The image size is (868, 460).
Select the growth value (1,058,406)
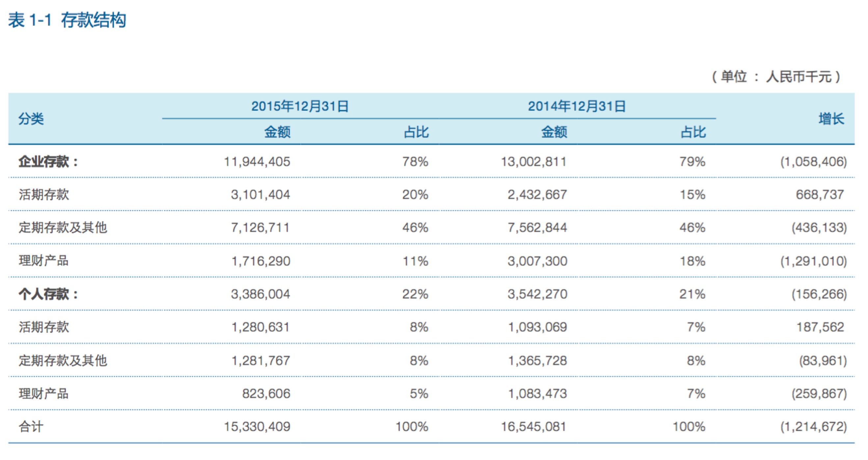click(x=813, y=162)
